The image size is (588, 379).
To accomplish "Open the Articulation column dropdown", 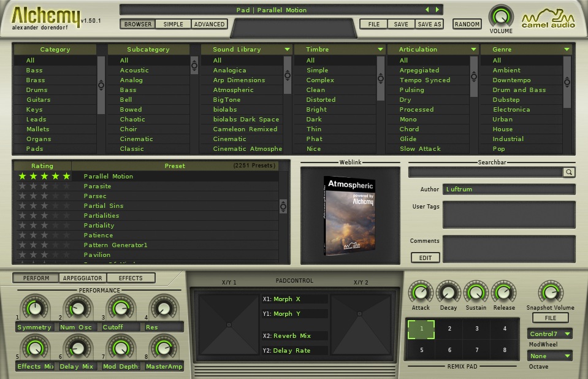I will pos(473,50).
